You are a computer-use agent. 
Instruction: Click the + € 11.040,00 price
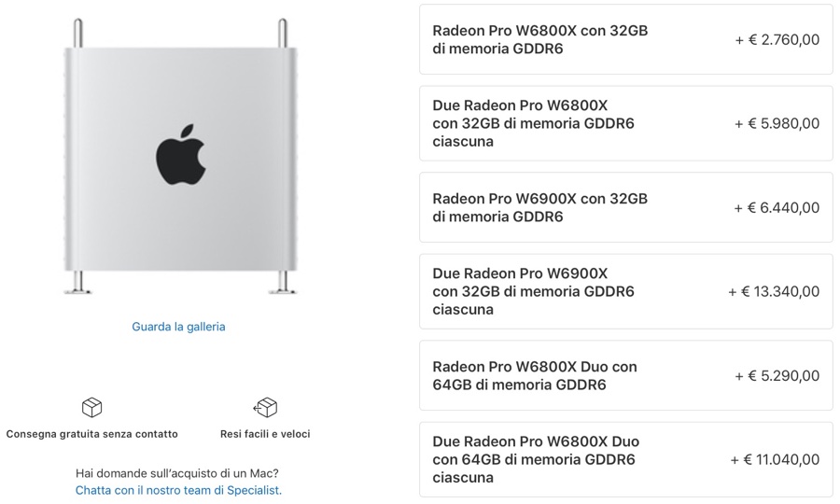coord(775,460)
